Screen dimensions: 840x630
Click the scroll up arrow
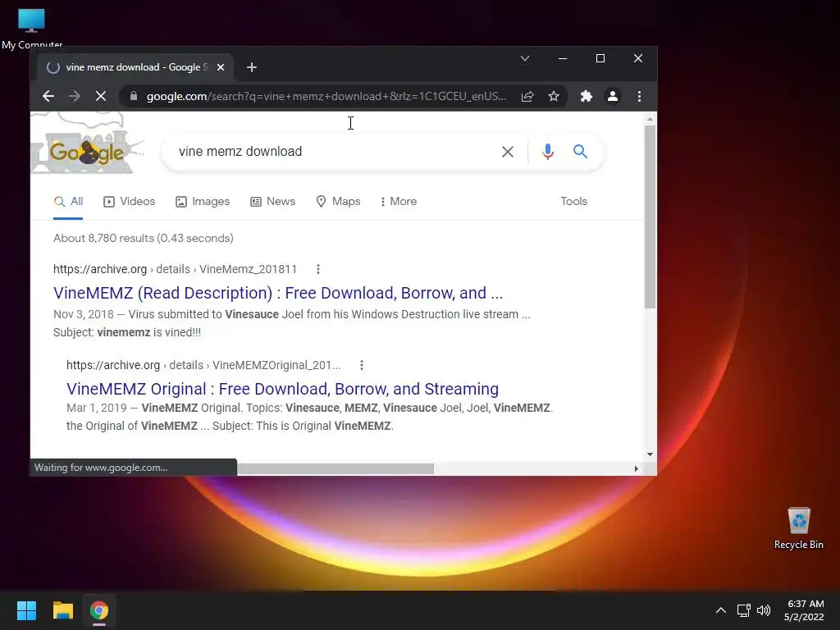[x=650, y=119]
